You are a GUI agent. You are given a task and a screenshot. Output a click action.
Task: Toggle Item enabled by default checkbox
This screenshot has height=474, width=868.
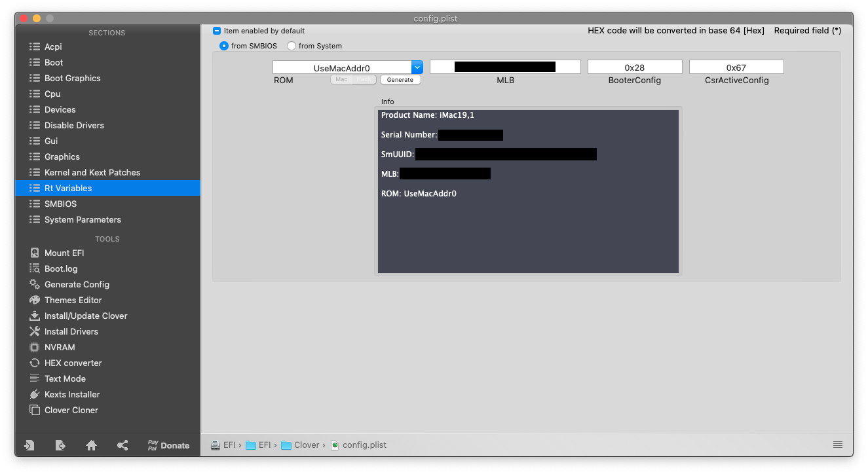217,31
